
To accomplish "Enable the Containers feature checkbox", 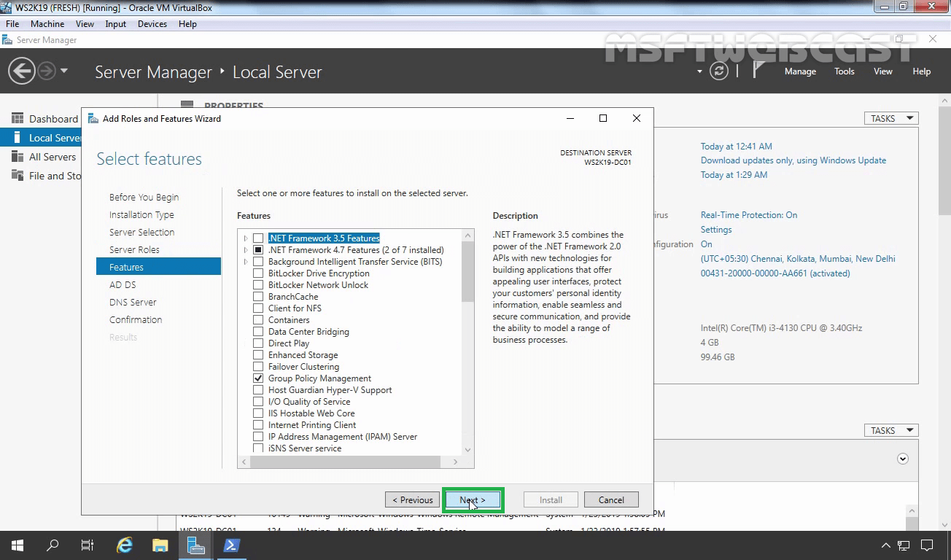I will coord(258,320).
